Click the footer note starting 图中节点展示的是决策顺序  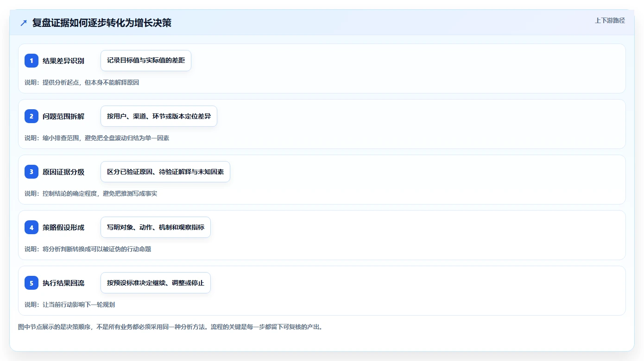tap(170, 327)
